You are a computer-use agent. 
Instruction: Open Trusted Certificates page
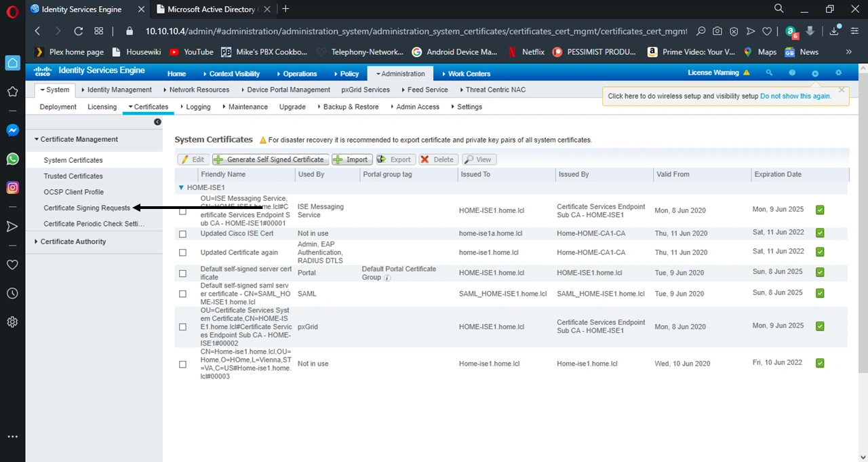tap(73, 176)
